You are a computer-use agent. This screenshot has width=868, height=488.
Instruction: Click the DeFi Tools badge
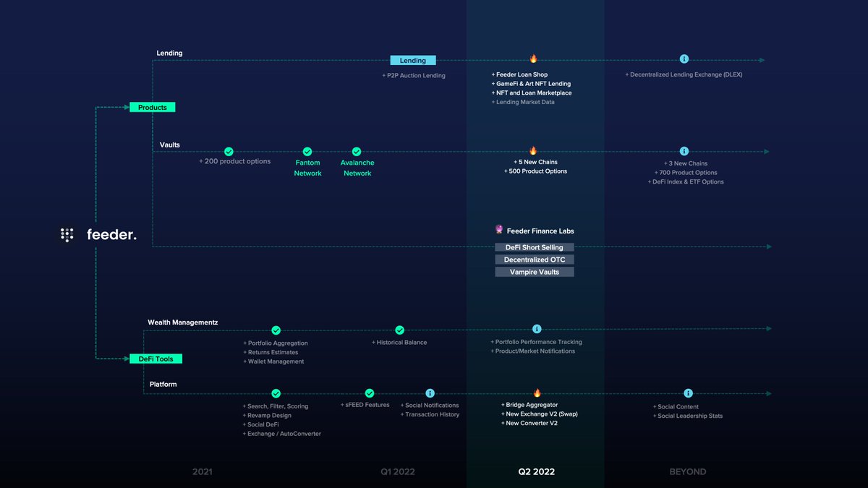click(156, 358)
